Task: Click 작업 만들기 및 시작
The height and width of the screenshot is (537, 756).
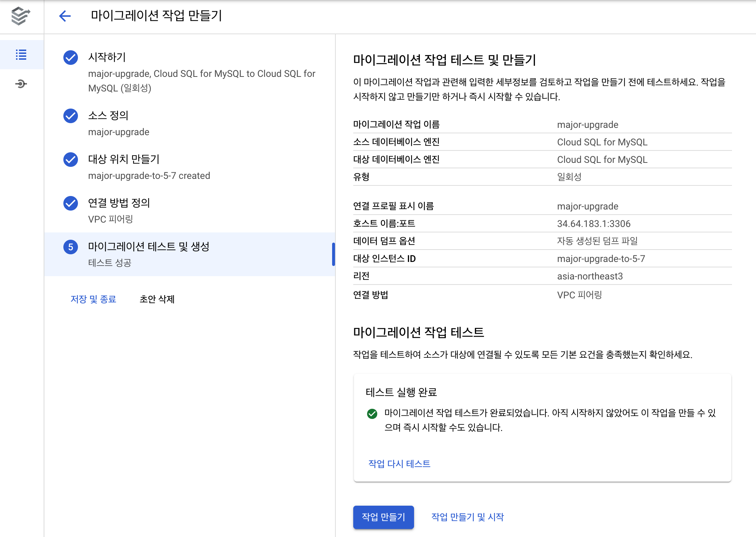Action: (468, 517)
